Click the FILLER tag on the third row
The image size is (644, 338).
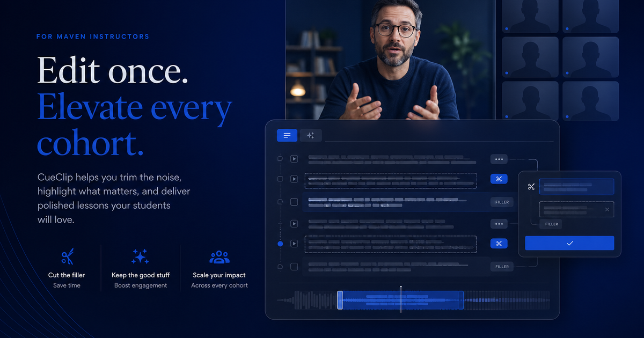502,202
